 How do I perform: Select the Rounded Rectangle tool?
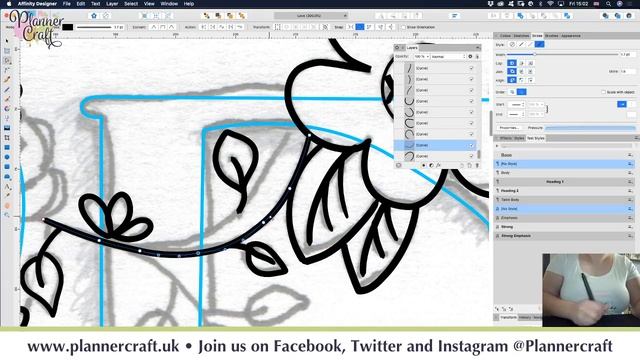7,167
